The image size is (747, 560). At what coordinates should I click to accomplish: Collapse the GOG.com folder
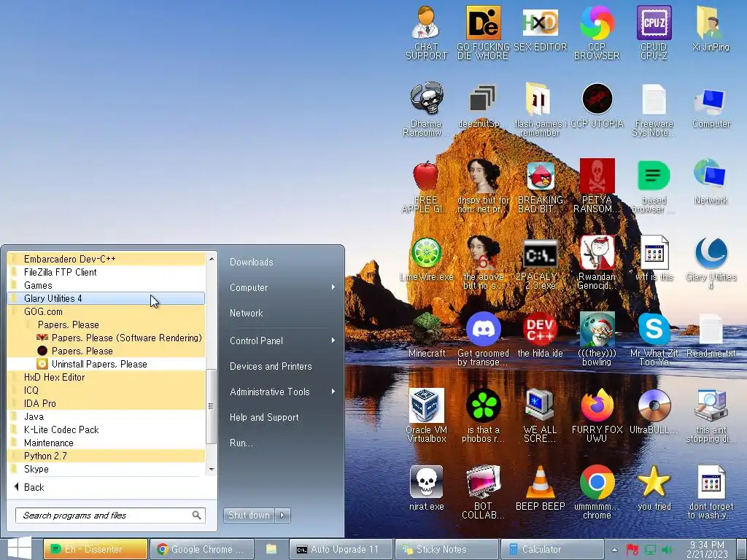pyautogui.click(x=106, y=311)
